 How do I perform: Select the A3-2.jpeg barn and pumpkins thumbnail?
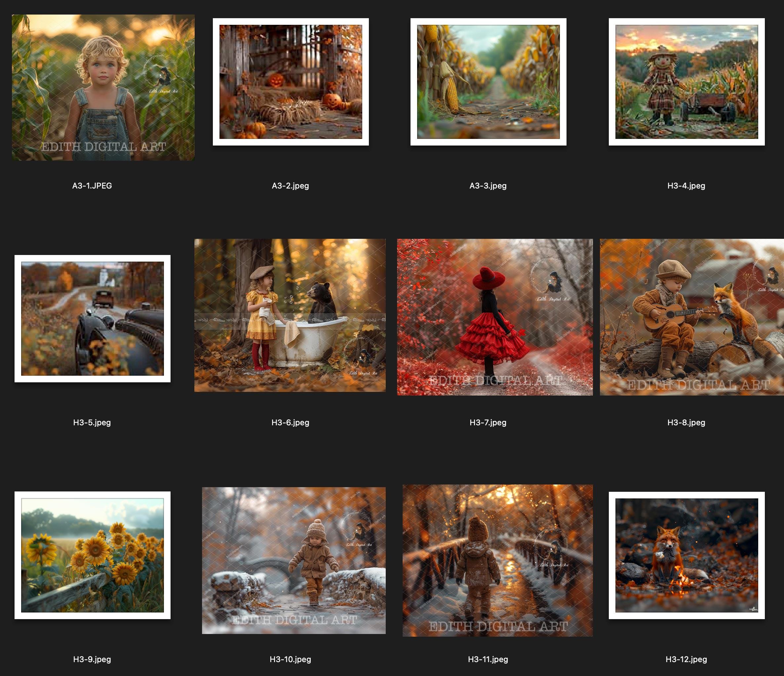point(291,82)
